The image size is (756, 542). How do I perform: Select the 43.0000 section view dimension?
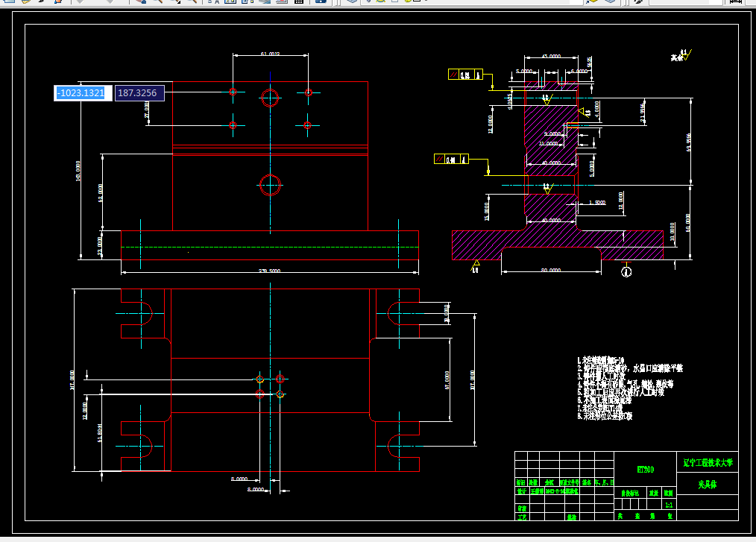point(551,57)
